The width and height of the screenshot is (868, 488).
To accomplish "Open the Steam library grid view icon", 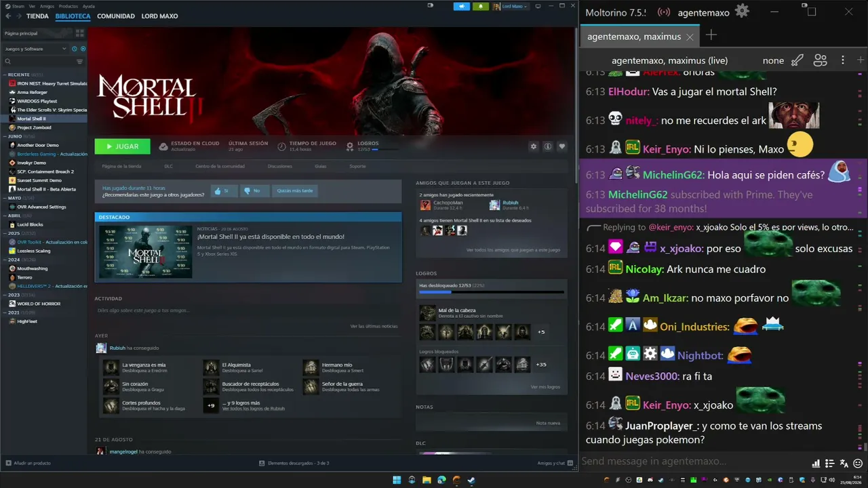I will click(80, 33).
